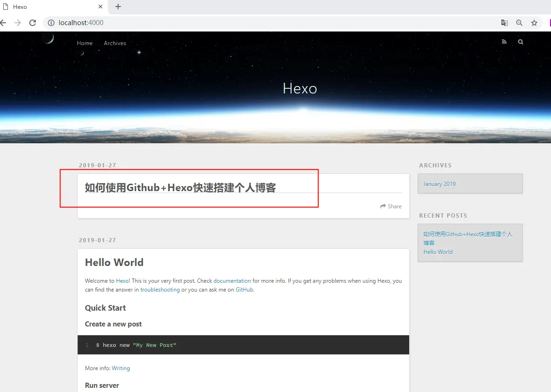Reload the localhost page
This screenshot has width=551, height=392.
click(33, 23)
